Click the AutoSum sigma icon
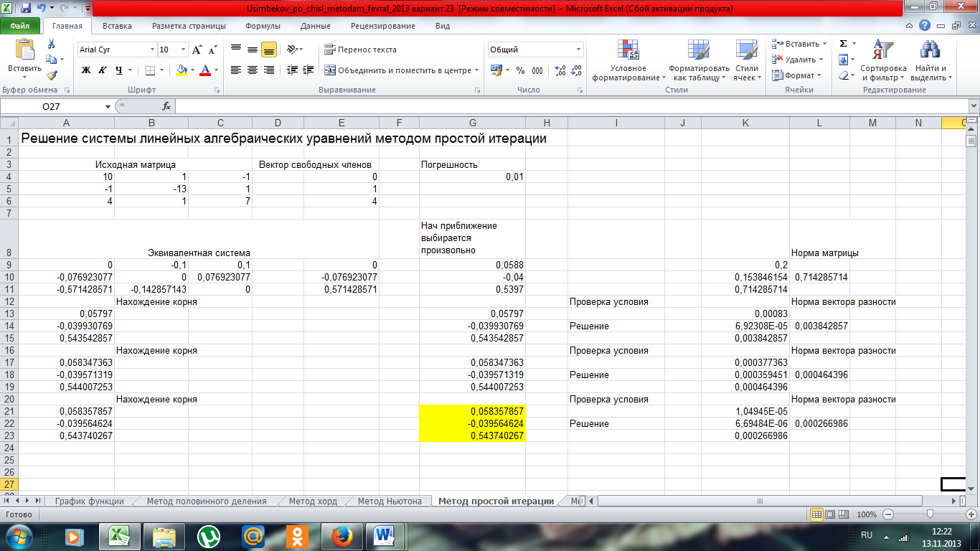Screen dimensions: 980x551 (844, 44)
